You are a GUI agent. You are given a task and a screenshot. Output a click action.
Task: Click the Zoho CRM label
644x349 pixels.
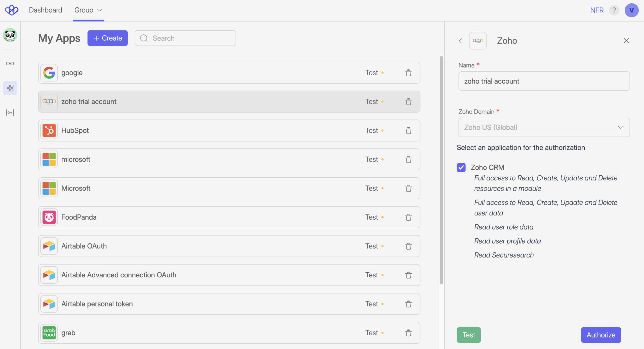(x=487, y=167)
